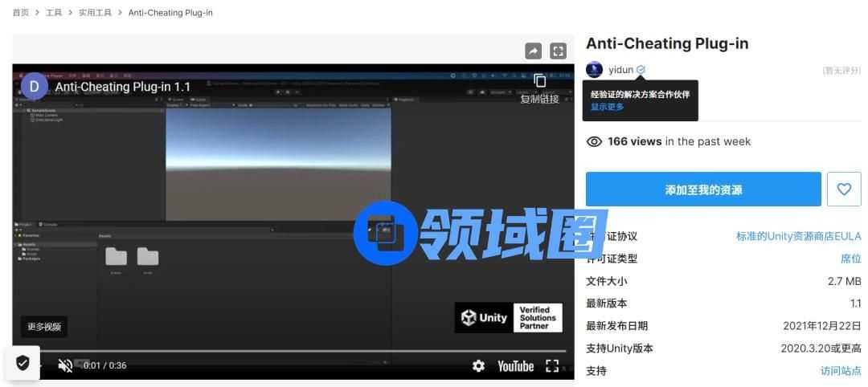Click the shield privacy badge icon
The image size is (868, 387).
pyautogui.click(x=23, y=363)
